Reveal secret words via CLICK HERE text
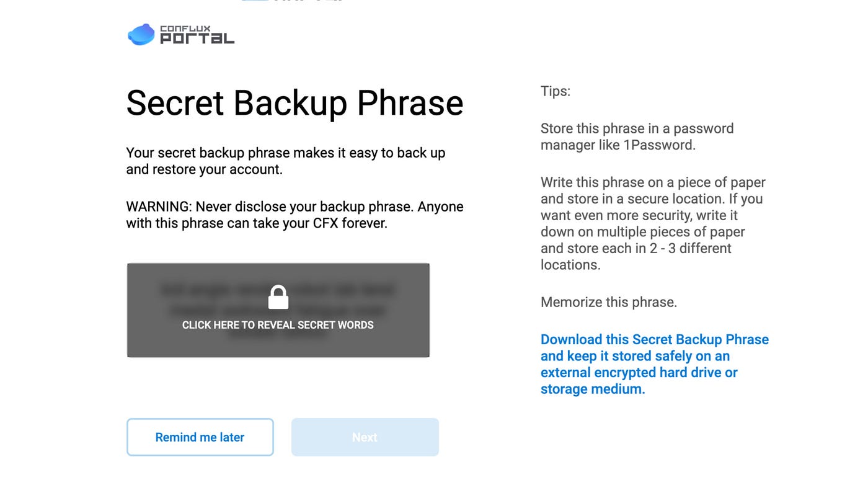868x490 pixels. click(x=278, y=325)
